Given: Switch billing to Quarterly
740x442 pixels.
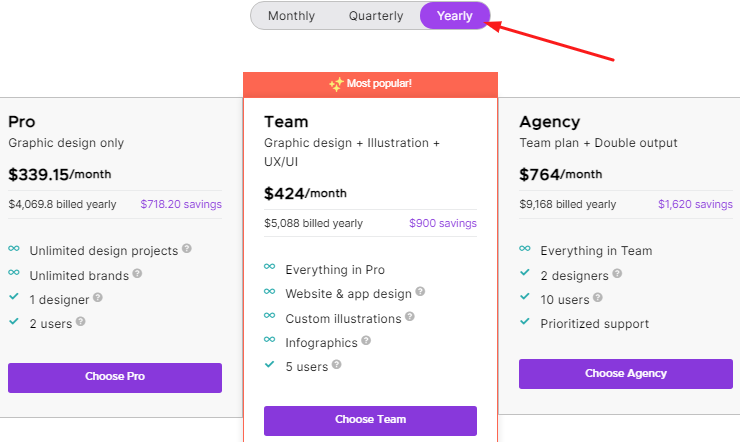Looking at the screenshot, I should click(x=376, y=16).
